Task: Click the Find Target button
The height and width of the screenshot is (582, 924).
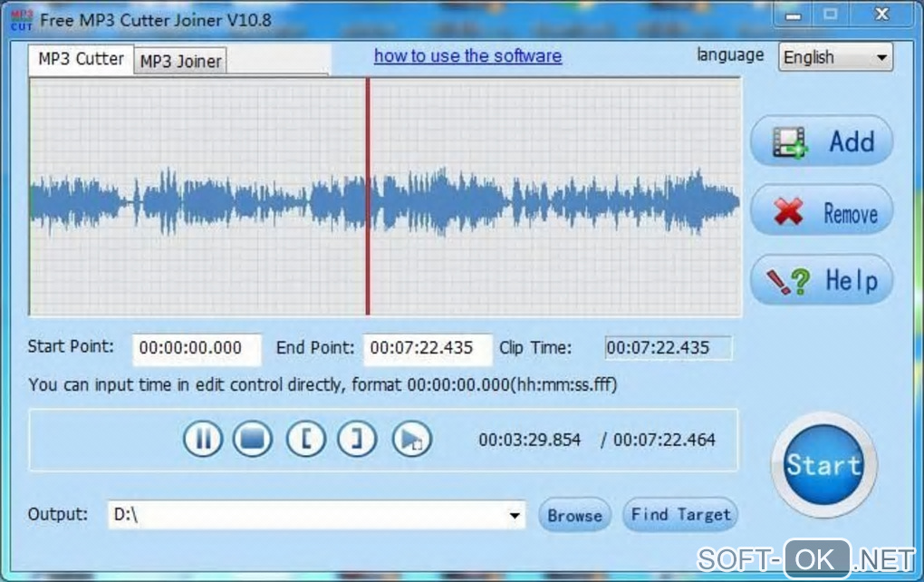Action: pyautogui.click(x=680, y=515)
